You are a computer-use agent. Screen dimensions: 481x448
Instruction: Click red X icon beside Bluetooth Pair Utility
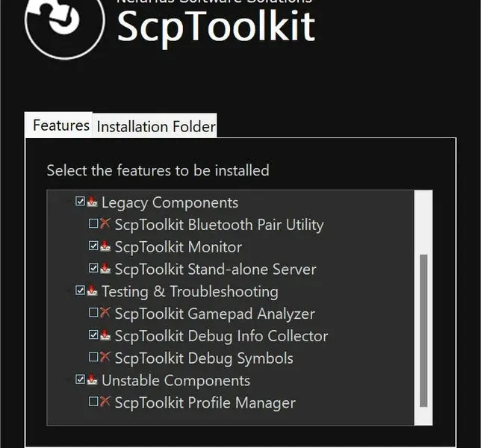click(x=105, y=224)
